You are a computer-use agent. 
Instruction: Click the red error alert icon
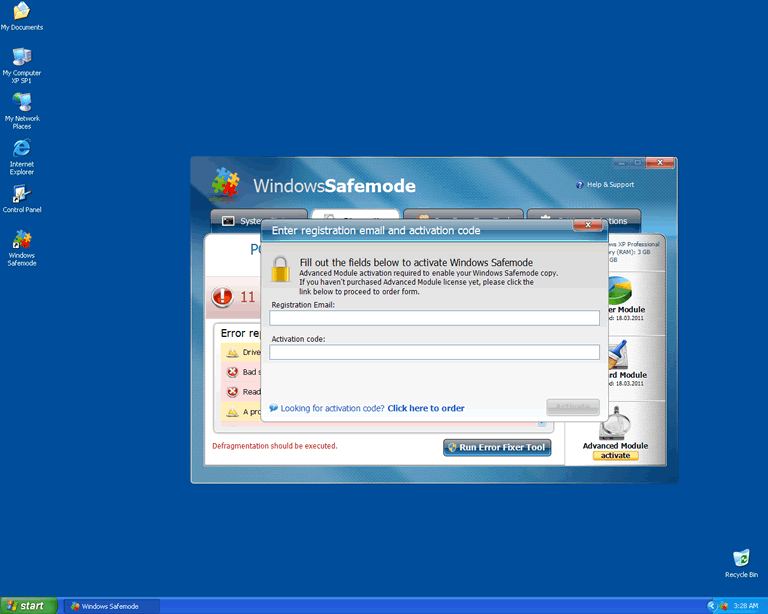pyautogui.click(x=222, y=297)
